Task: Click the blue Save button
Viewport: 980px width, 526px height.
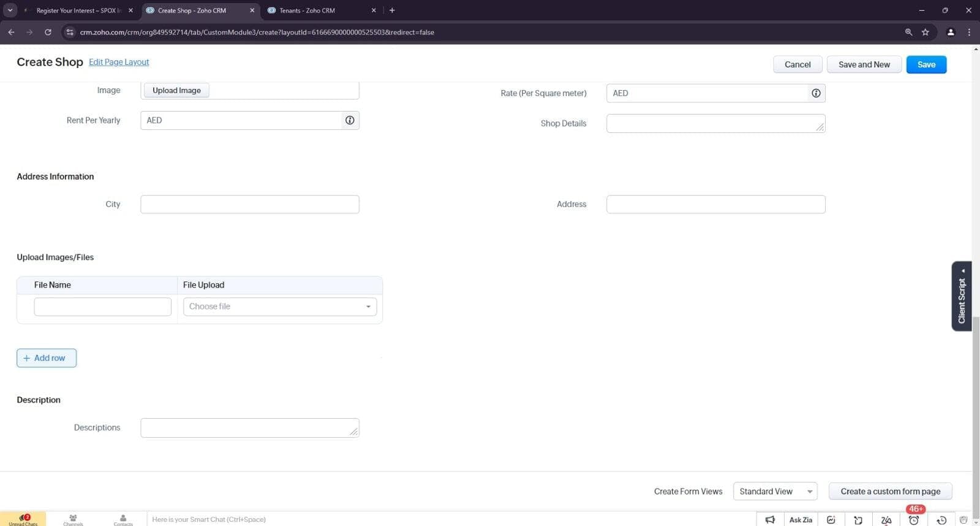Action: click(x=926, y=64)
